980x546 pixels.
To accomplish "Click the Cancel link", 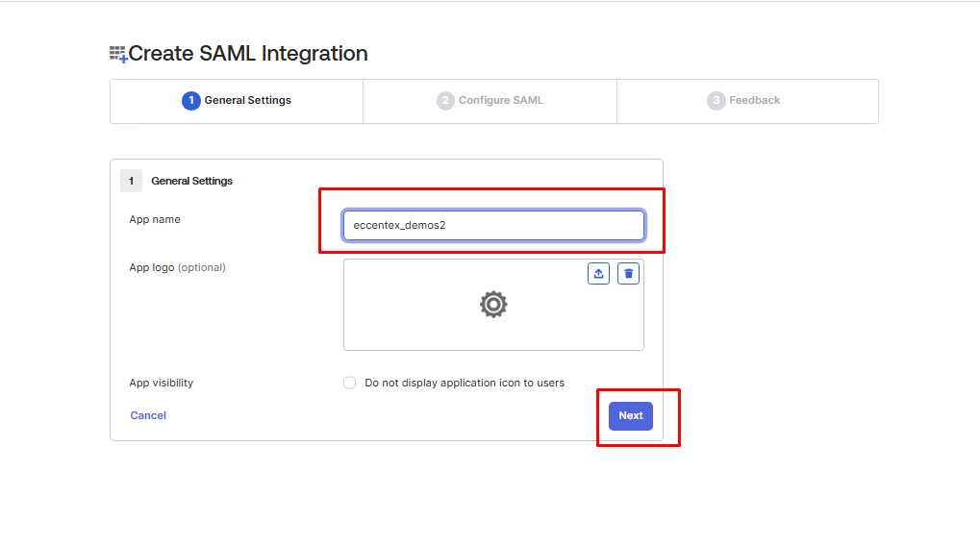I will tap(148, 415).
